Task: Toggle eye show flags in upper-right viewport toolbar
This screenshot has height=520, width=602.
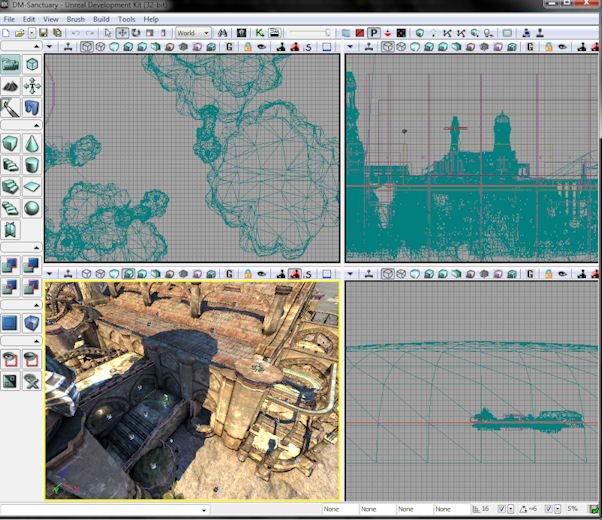Action: point(562,47)
